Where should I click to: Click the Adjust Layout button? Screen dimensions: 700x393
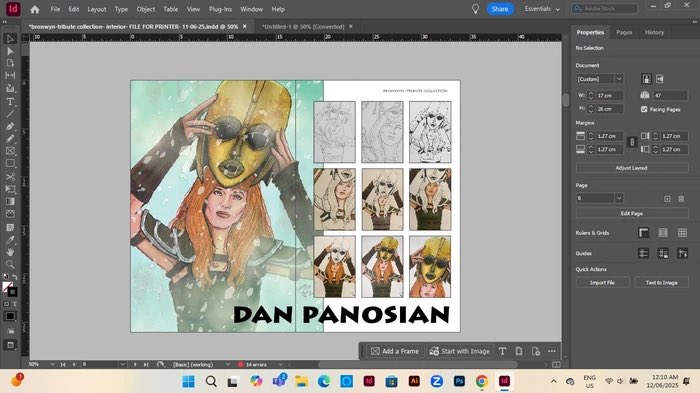coord(632,168)
